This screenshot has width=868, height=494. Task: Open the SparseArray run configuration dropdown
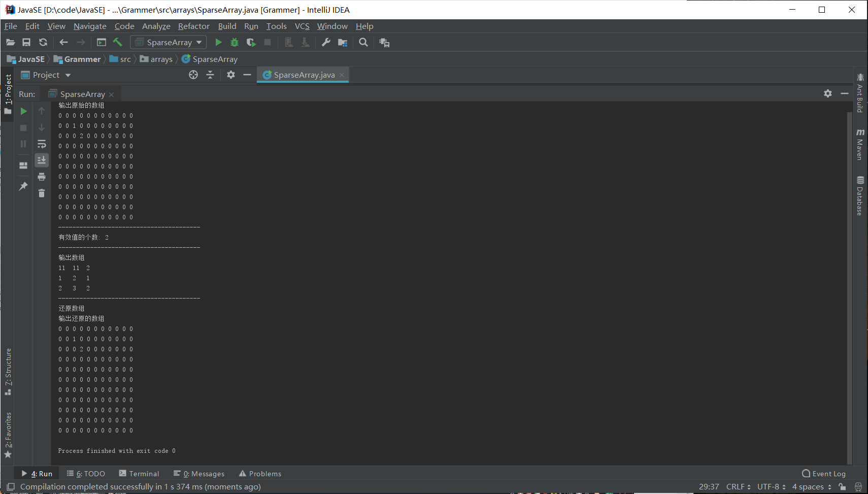169,43
